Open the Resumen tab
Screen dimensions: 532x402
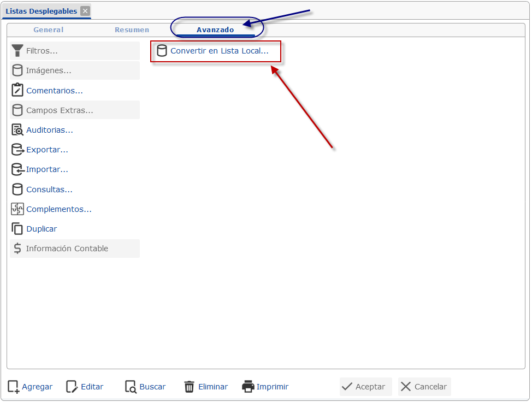tap(132, 30)
